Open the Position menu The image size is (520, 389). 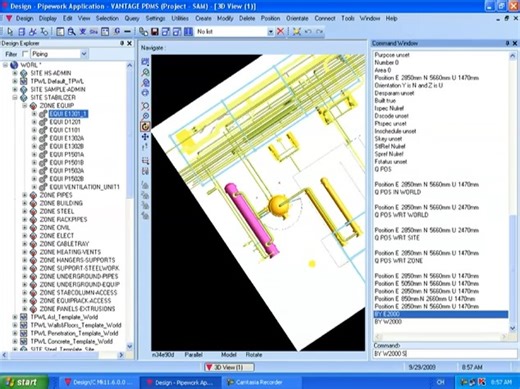click(270, 18)
